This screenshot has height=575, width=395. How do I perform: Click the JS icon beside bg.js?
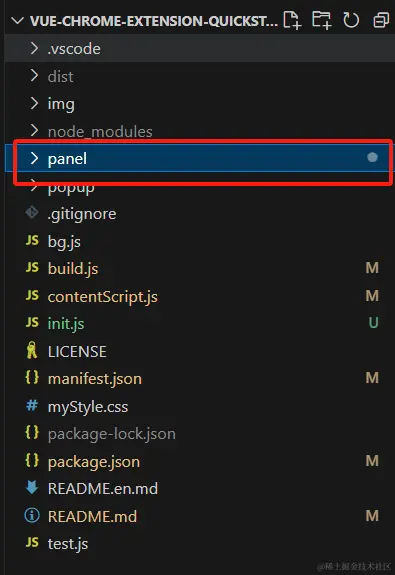32,241
